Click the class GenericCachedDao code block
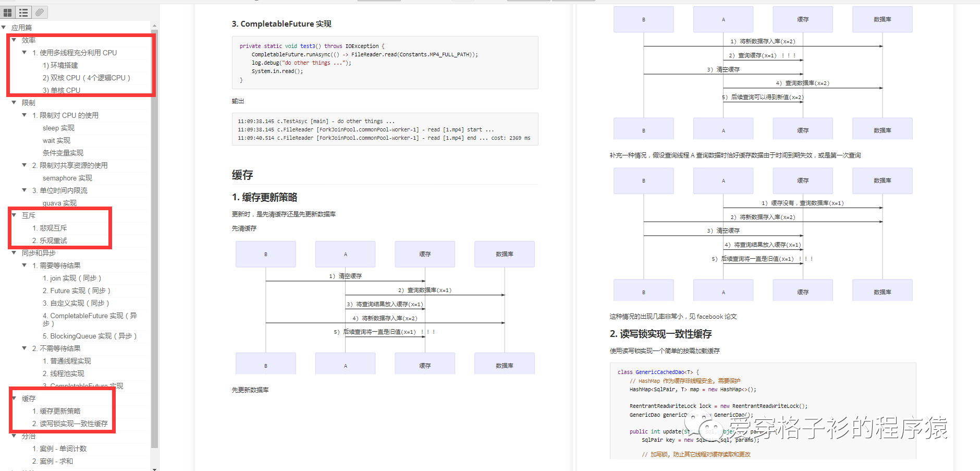The image size is (980, 471). (763, 411)
